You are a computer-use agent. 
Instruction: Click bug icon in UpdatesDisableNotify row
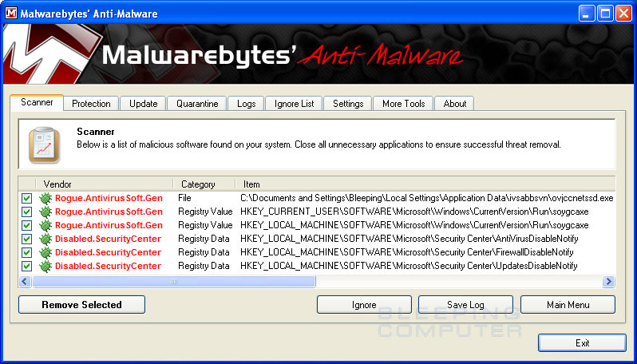(45, 266)
